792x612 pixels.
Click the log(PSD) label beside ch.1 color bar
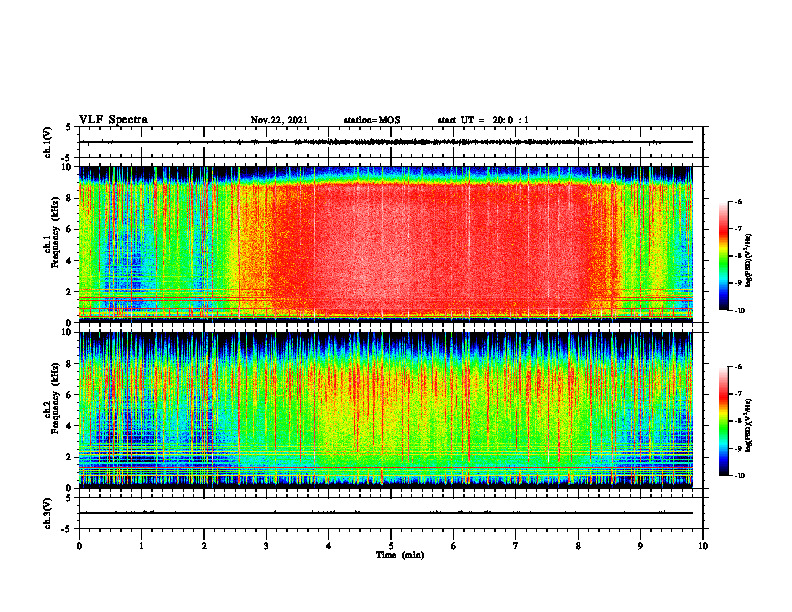click(749, 261)
